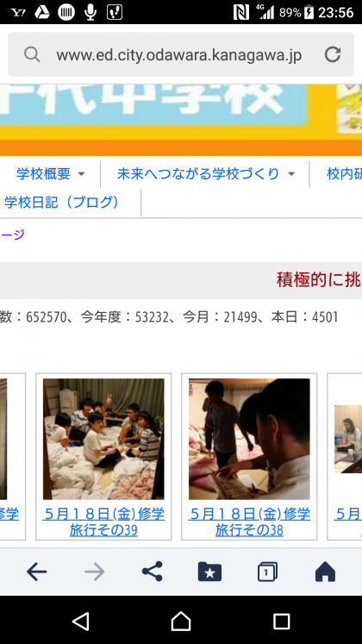This screenshot has height=644, width=362.
Task: Open link 5月18日(金)修学旅行その38
Action: tap(249, 522)
